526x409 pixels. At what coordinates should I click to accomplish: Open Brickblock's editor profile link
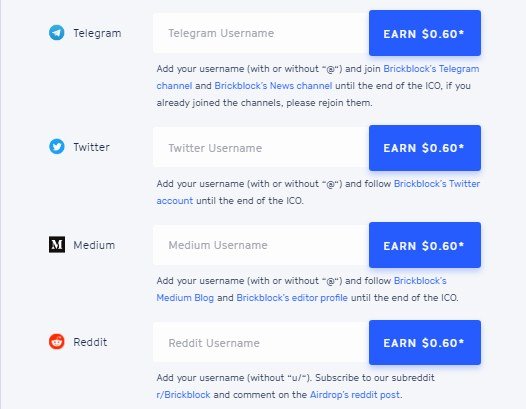point(292,298)
